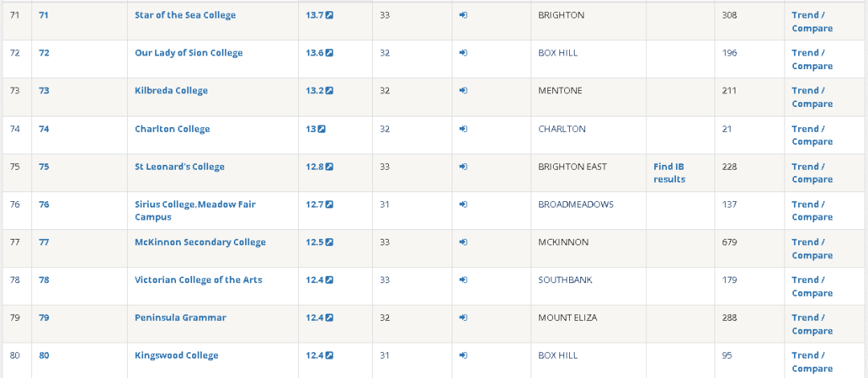The height and width of the screenshot is (378, 868).
Task: Click the arrow icon in Charlton College row
Action: [x=463, y=129]
